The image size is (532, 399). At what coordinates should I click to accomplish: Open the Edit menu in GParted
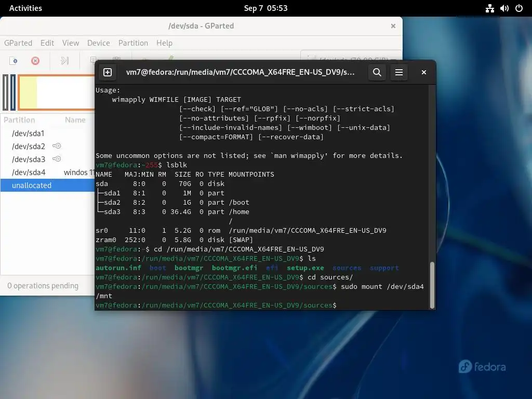click(x=47, y=43)
